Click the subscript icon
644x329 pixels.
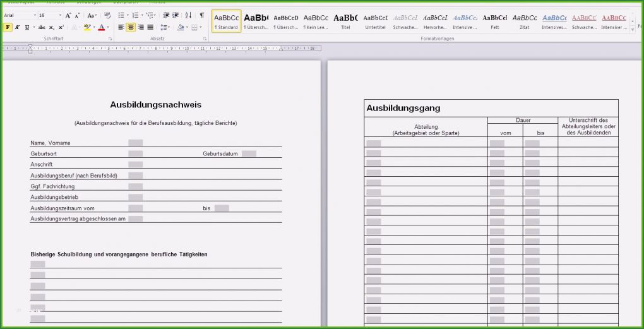click(x=52, y=27)
